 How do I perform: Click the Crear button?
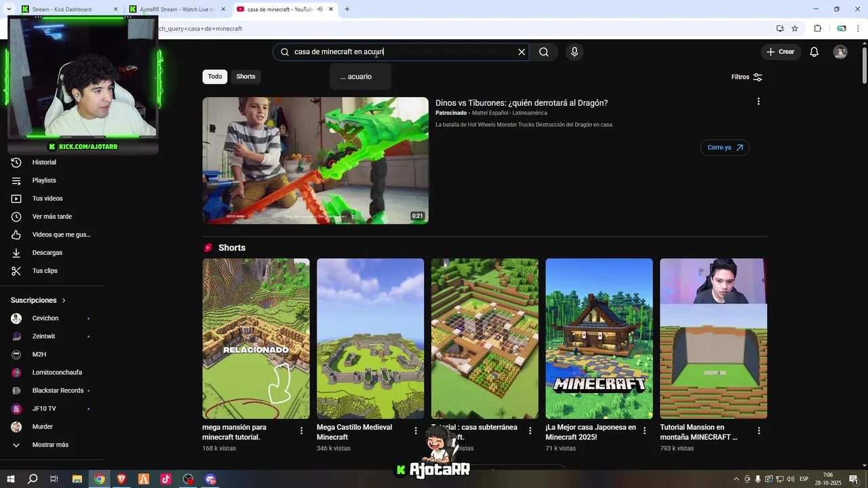click(x=781, y=52)
